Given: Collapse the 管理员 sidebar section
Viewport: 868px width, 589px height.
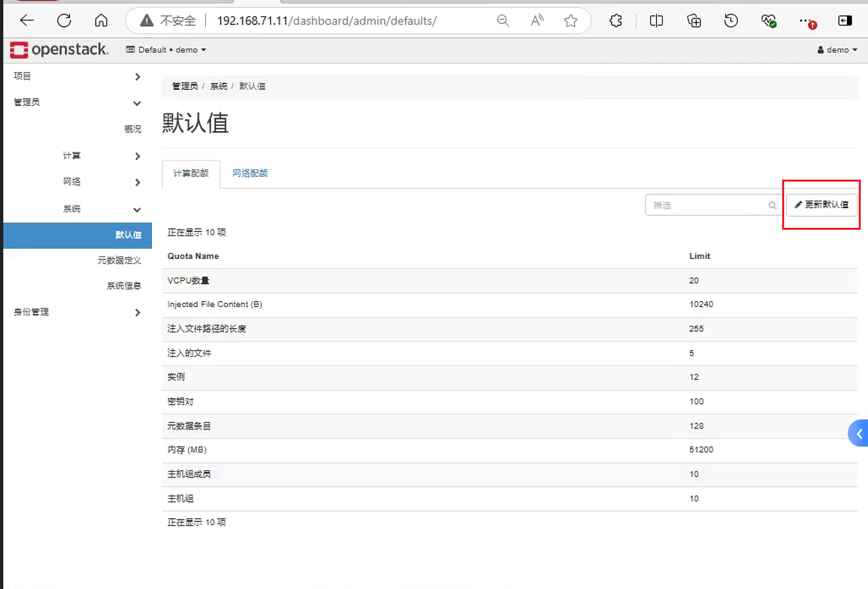Looking at the screenshot, I should pyautogui.click(x=77, y=102).
